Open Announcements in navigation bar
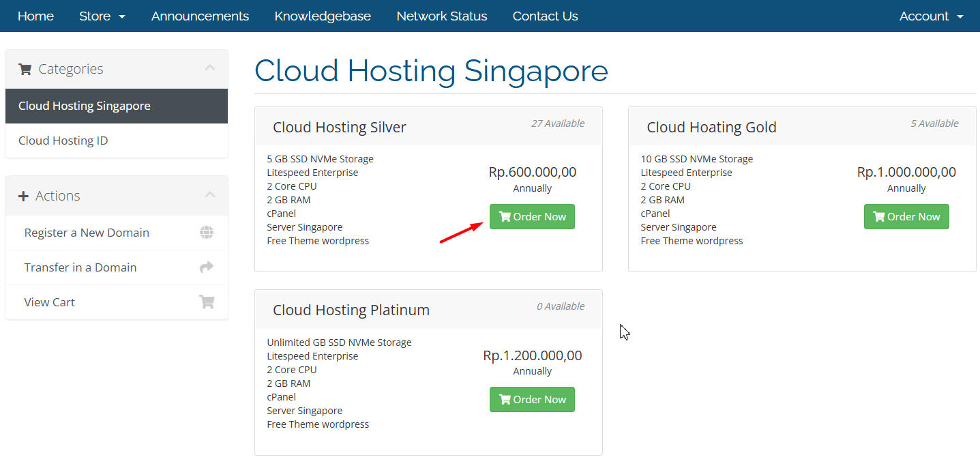The width and height of the screenshot is (980, 468). [200, 16]
